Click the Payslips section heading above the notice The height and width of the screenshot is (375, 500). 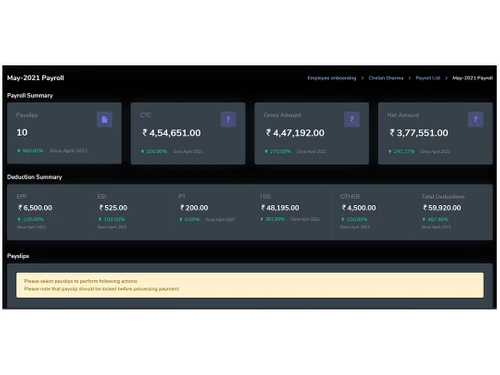coord(18,256)
